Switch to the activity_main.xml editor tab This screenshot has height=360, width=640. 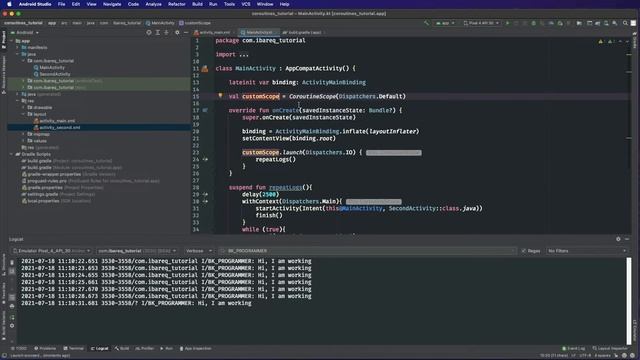pos(213,33)
